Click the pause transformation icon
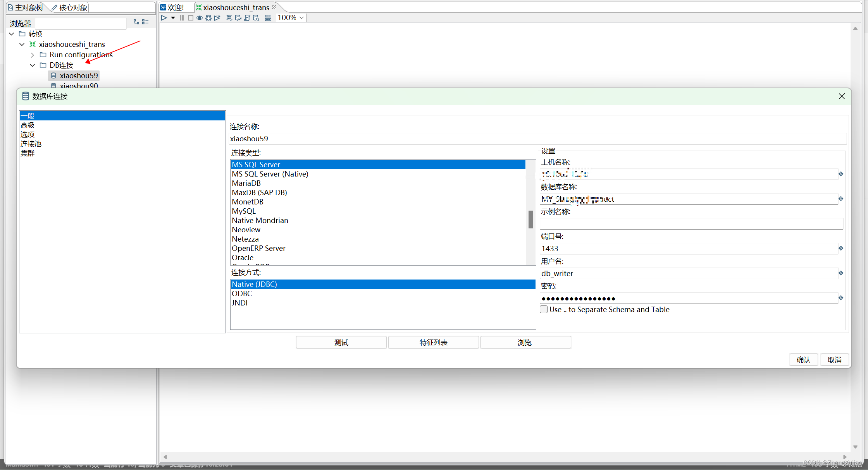 (x=182, y=18)
